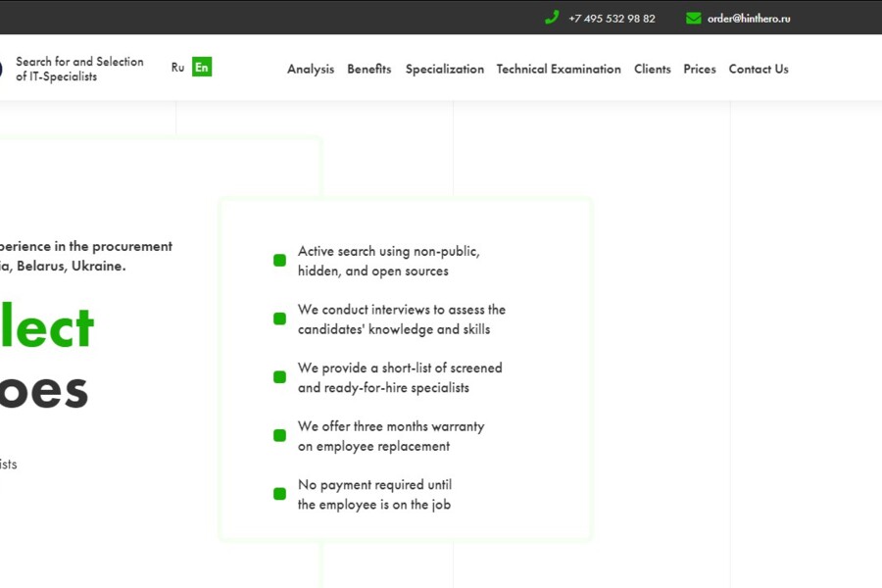
Task: View the Clients section
Action: coord(653,70)
